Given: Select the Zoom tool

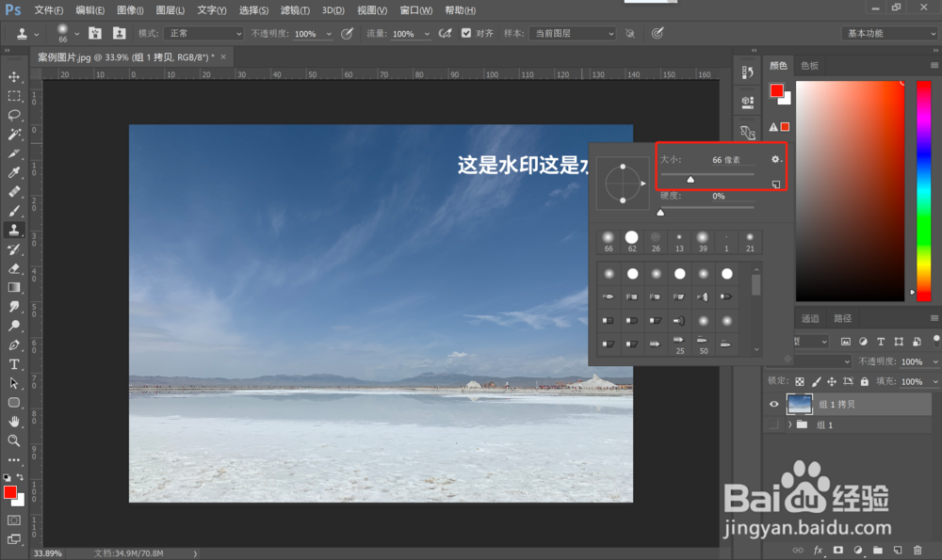Looking at the screenshot, I should [14, 440].
